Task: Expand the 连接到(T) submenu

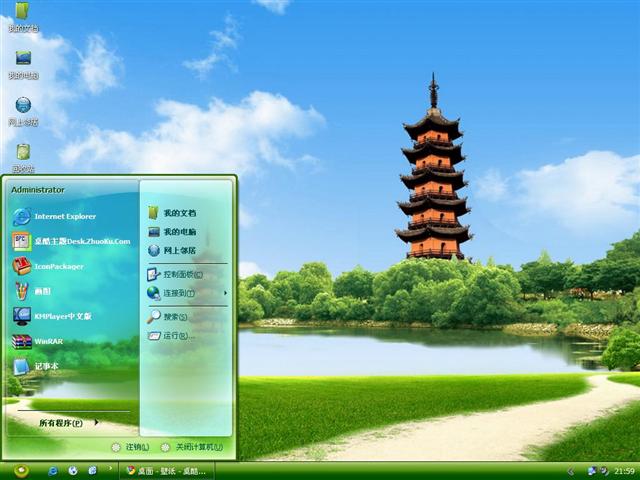Action: pyautogui.click(x=187, y=293)
